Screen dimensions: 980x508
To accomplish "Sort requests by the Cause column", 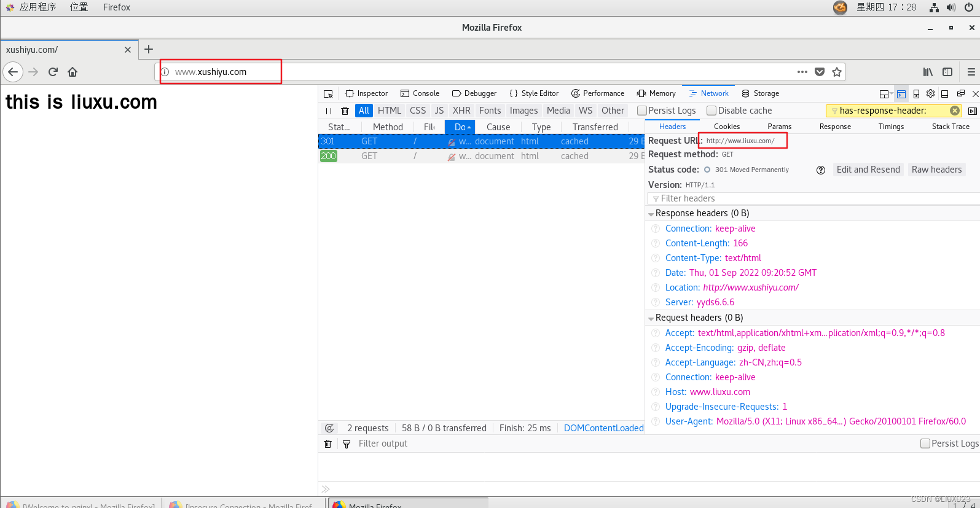I will click(498, 127).
